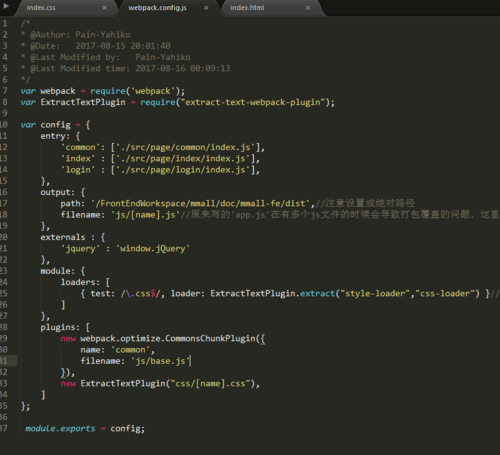Close the index.html tab

(308, 8)
